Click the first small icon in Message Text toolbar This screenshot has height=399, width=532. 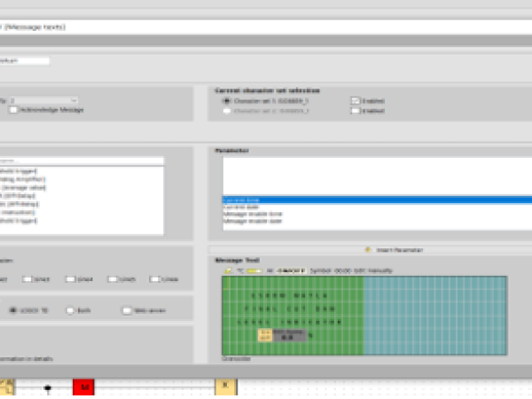[x=229, y=270]
